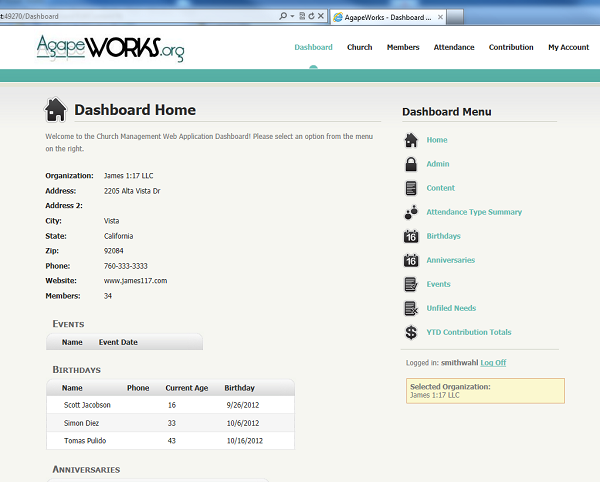600x482 pixels.
Task: Click the Anniversaries calendar icon
Action: pyautogui.click(x=411, y=260)
